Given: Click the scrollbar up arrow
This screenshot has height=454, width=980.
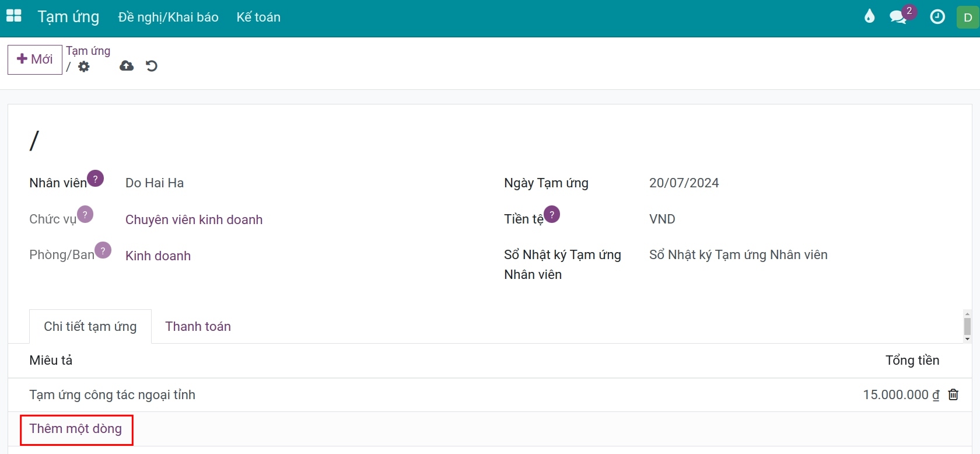Looking at the screenshot, I should [x=967, y=314].
